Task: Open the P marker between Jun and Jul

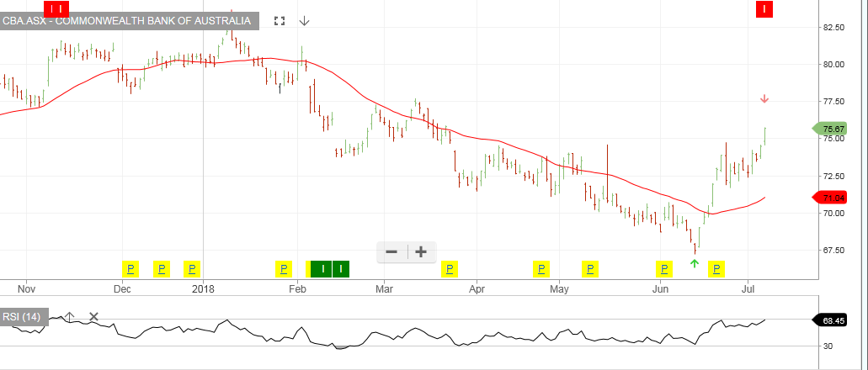Action: click(x=716, y=269)
